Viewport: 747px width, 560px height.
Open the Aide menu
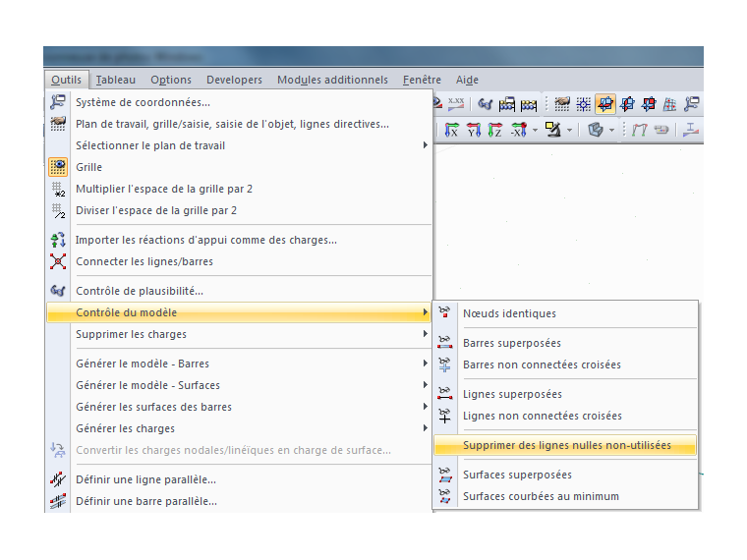pyautogui.click(x=467, y=80)
